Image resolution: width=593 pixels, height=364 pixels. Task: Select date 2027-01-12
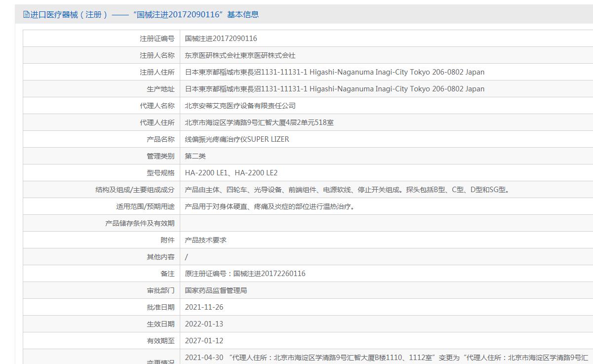(204, 341)
